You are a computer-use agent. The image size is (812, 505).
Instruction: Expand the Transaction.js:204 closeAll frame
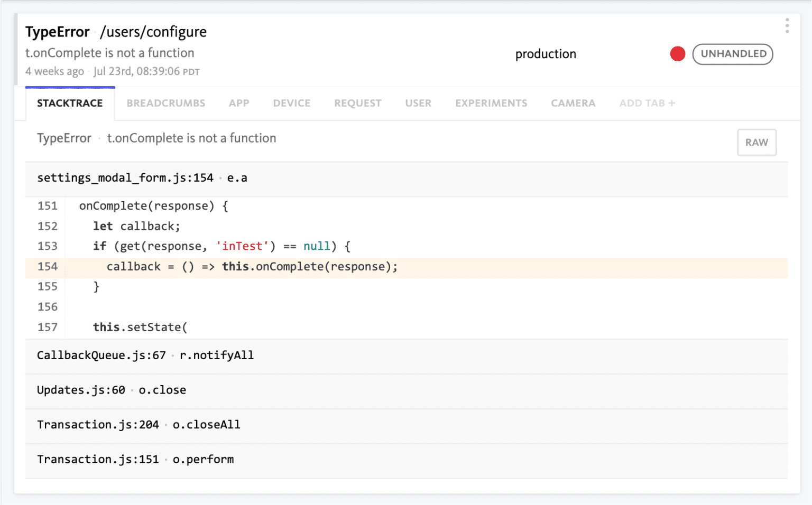pyautogui.click(x=138, y=425)
